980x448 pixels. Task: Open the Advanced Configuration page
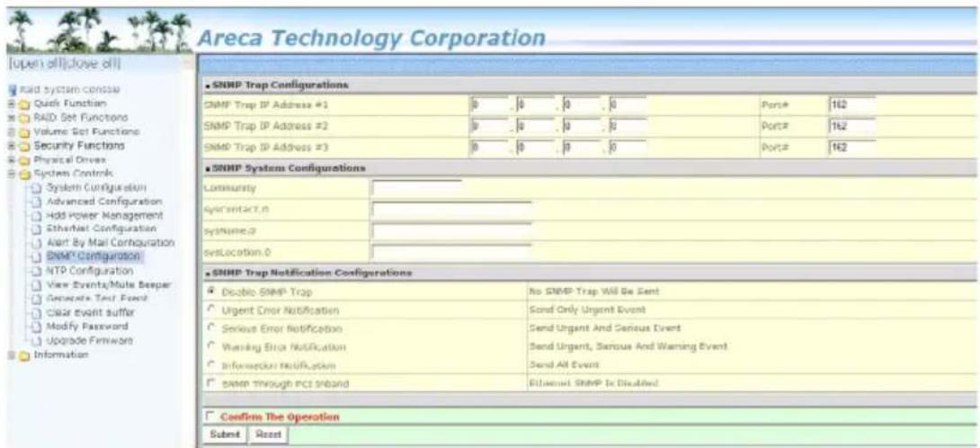[104, 202]
